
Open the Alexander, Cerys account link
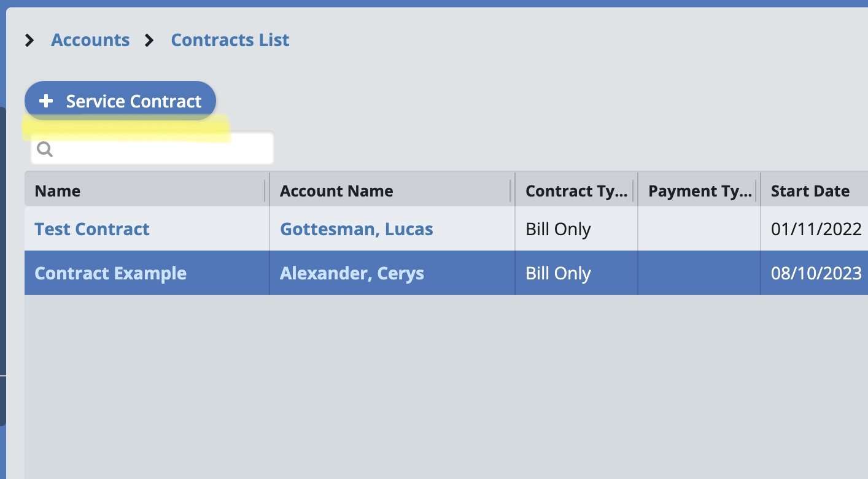[352, 273]
